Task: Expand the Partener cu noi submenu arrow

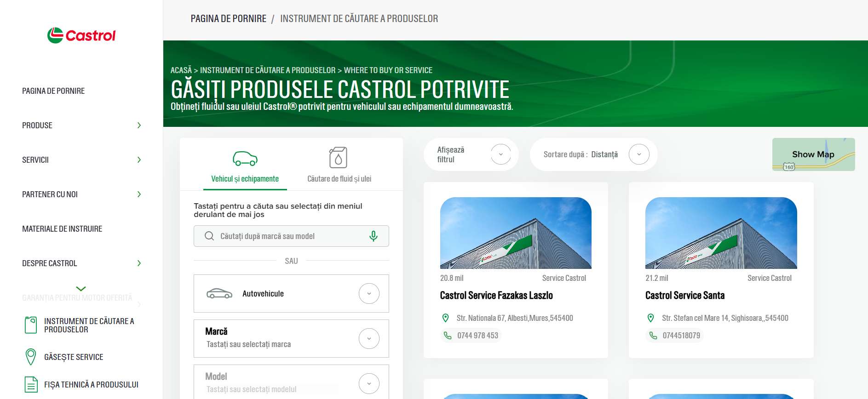Action: pos(139,194)
